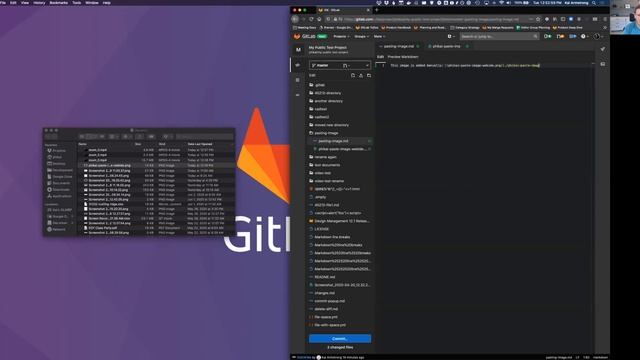Open My Public Test Project title link
The height and width of the screenshot is (360, 640).
(x=327, y=47)
